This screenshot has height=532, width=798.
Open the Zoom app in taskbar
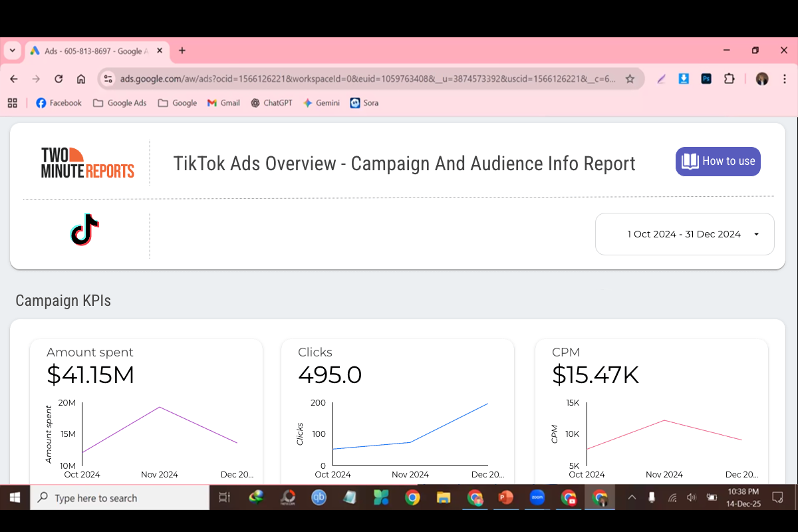pyautogui.click(x=537, y=497)
